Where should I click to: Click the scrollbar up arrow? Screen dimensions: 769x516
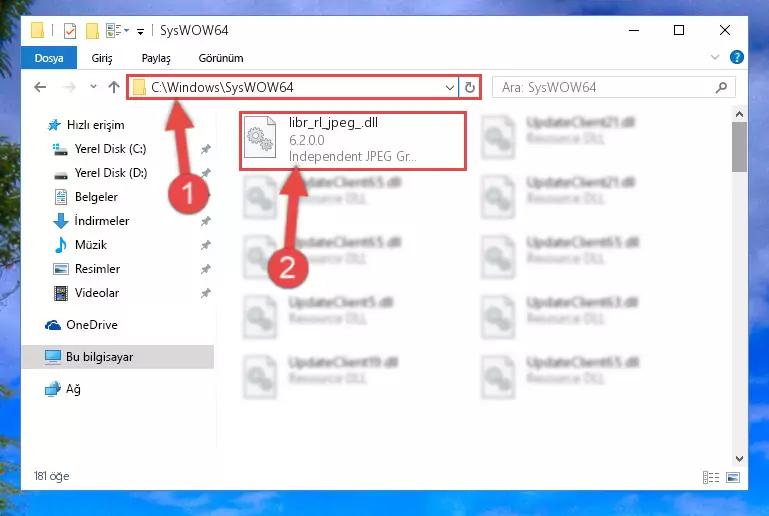coord(739,114)
